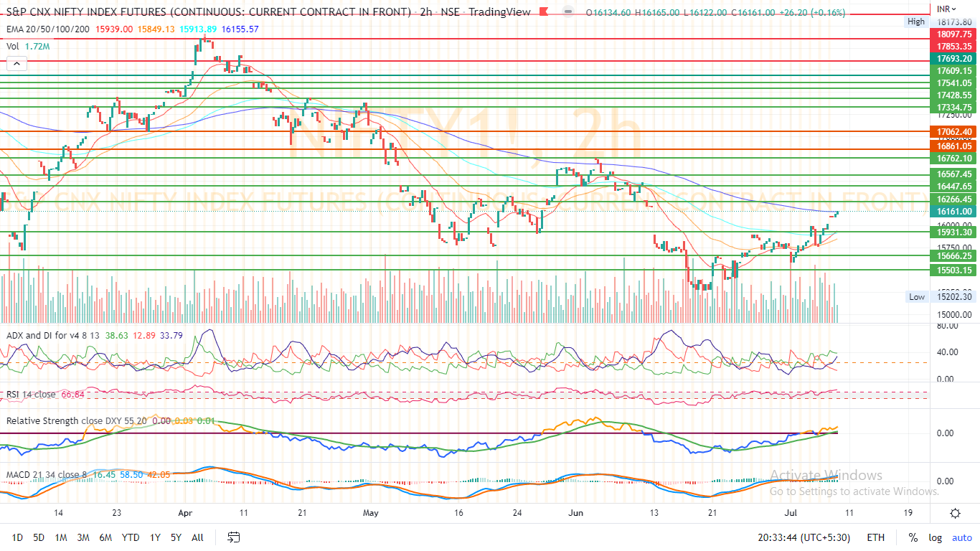Viewport: 980px width, 551px height.
Task: Set the chart range to 1D
Action: click(18, 537)
